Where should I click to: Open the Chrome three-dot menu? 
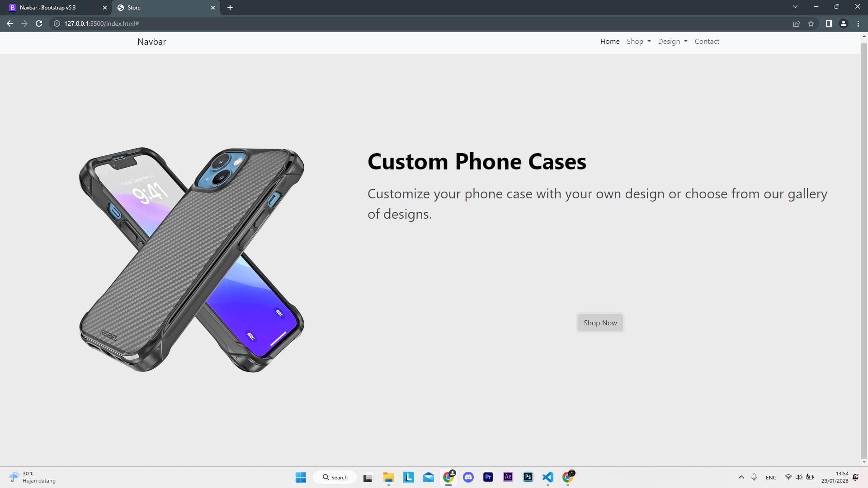tap(858, 23)
